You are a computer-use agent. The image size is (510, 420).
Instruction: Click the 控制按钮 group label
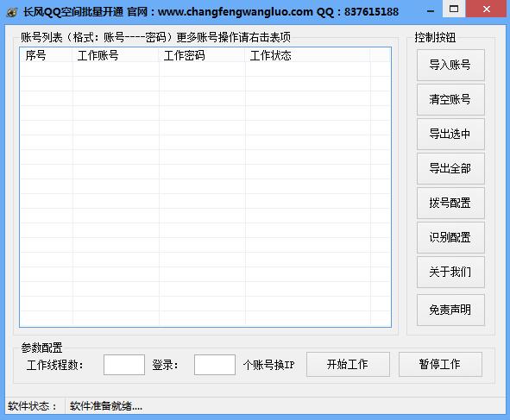(x=435, y=37)
